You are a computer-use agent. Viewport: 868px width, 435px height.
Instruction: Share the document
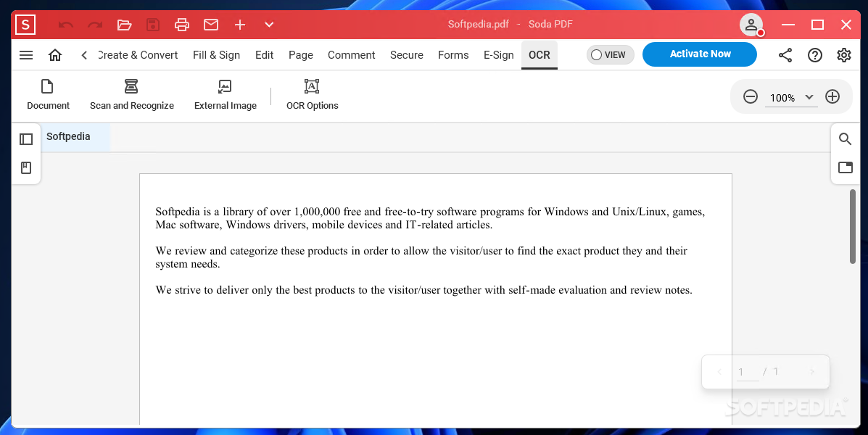[785, 55]
